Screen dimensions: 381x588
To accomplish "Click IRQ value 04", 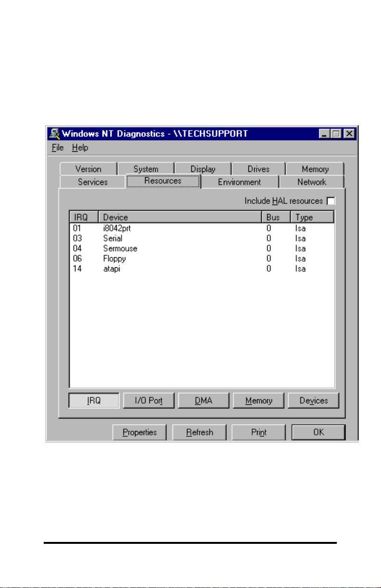I will tap(77, 249).
